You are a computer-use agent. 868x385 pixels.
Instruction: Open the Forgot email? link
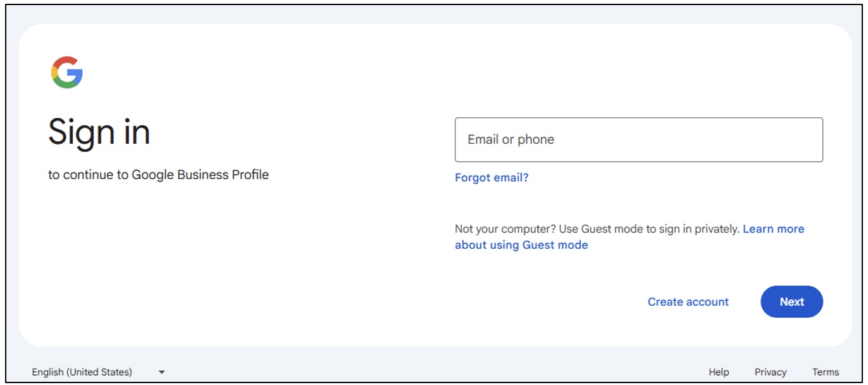(492, 178)
